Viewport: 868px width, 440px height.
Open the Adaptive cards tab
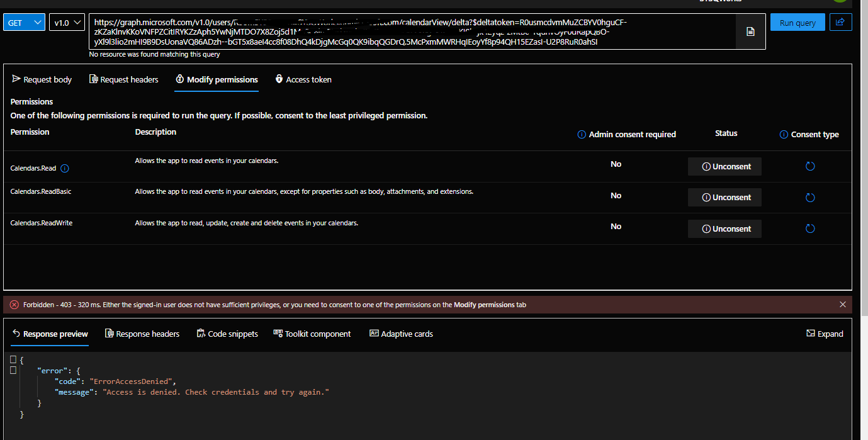pos(401,334)
